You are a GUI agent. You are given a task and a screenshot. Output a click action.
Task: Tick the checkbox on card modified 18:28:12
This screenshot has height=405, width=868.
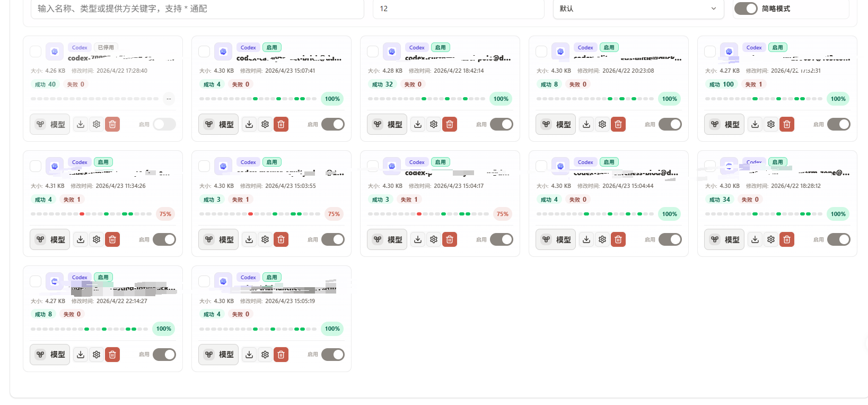(x=710, y=166)
